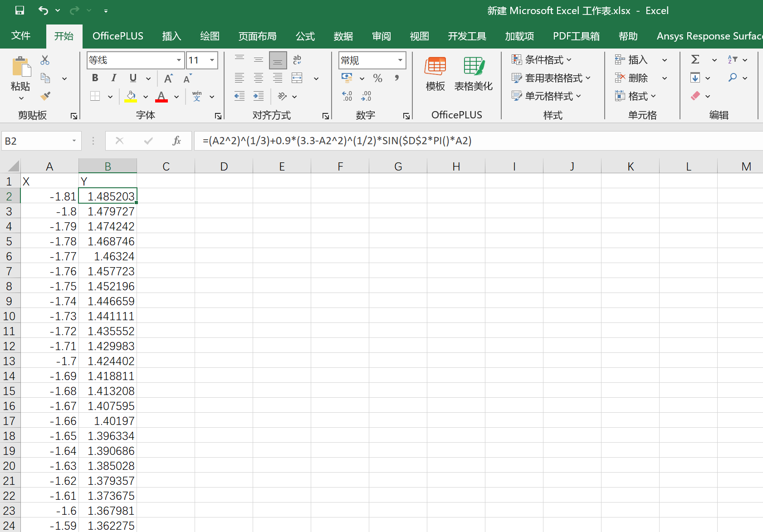763x532 pixels.
Task: Click the Insert Function fx icon
Action: pyautogui.click(x=176, y=141)
